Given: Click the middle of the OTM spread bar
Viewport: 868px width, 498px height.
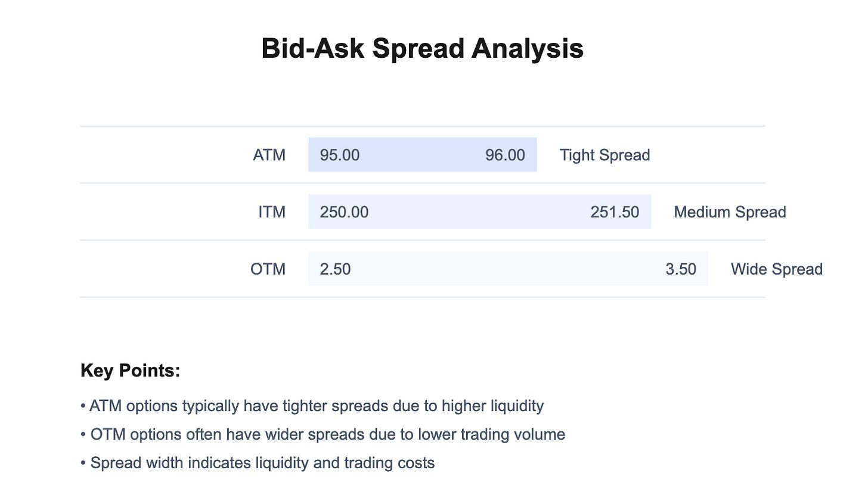Looking at the screenshot, I should pos(508,269).
